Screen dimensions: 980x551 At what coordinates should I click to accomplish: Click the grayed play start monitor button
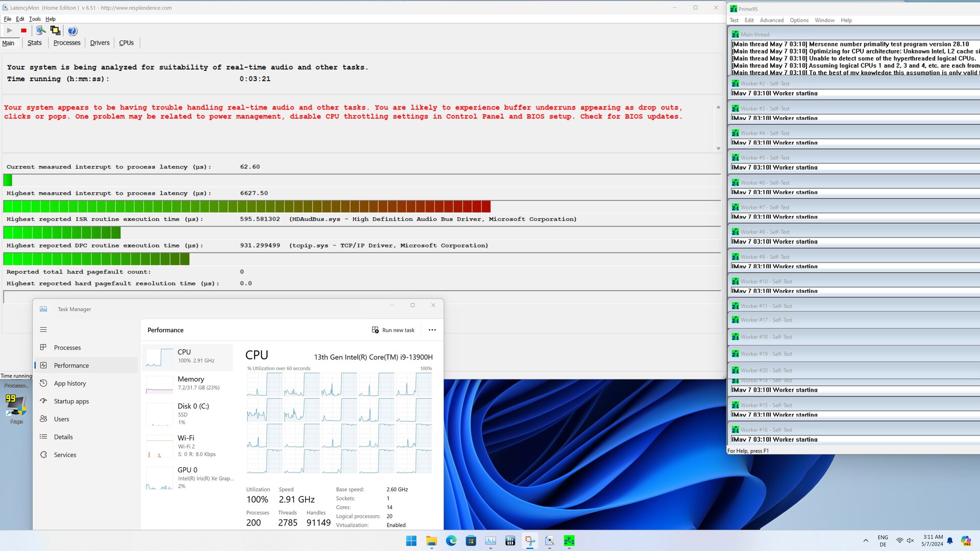[x=10, y=31]
